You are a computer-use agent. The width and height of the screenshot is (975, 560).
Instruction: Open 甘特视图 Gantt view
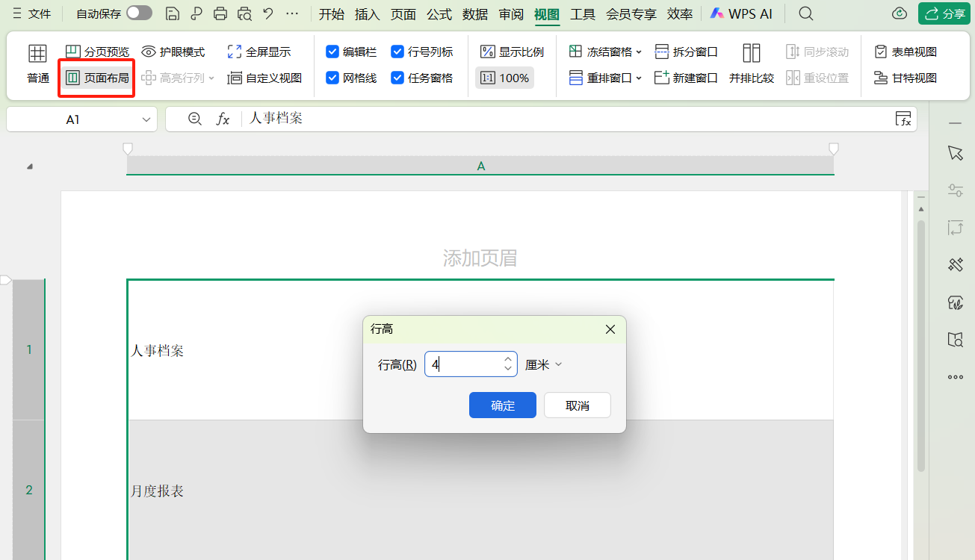[x=906, y=78]
